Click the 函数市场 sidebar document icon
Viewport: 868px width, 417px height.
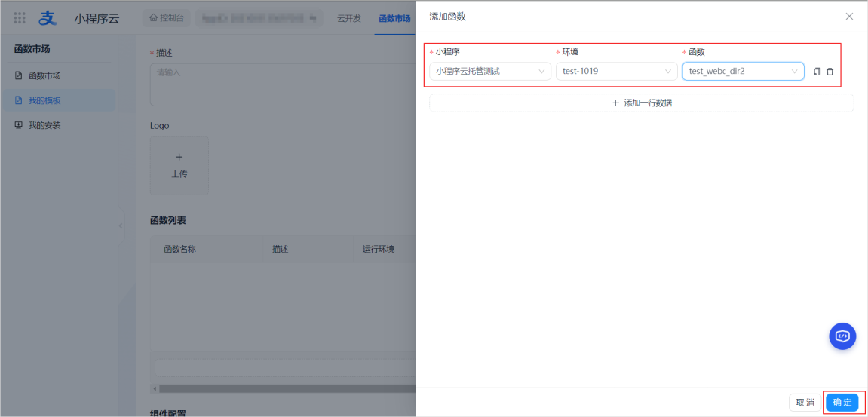pos(19,76)
